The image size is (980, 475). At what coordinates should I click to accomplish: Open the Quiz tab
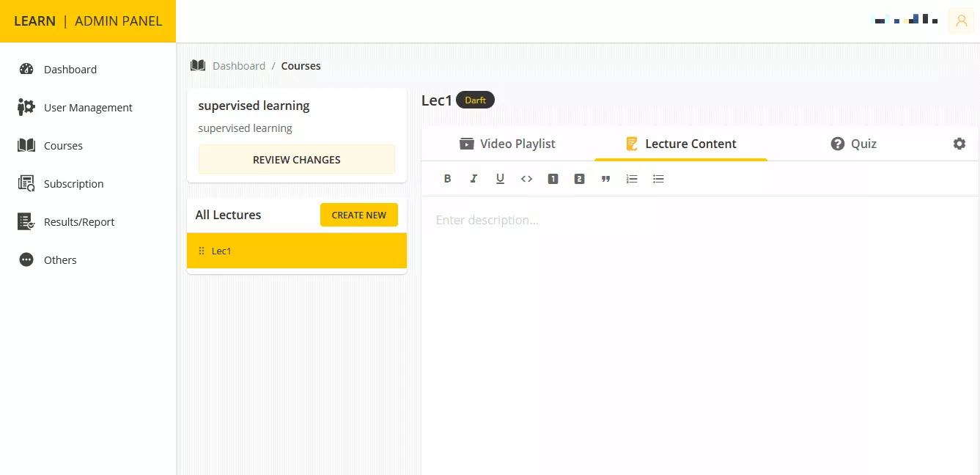[853, 144]
